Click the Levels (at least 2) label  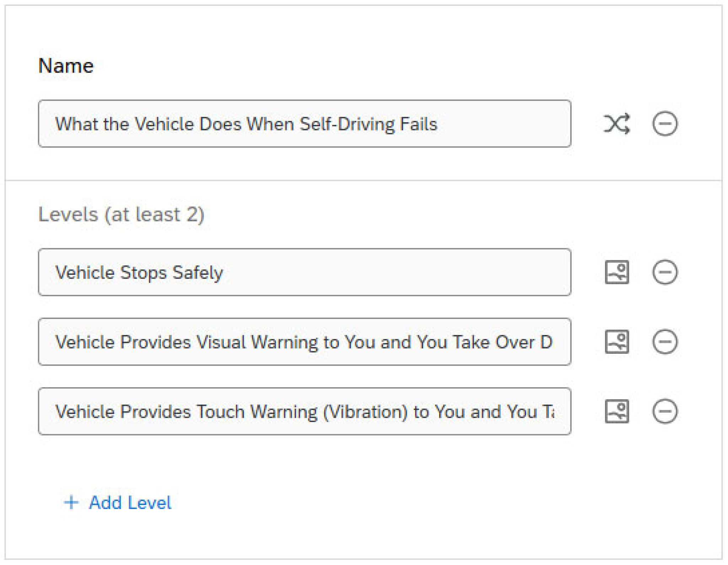[x=121, y=214]
